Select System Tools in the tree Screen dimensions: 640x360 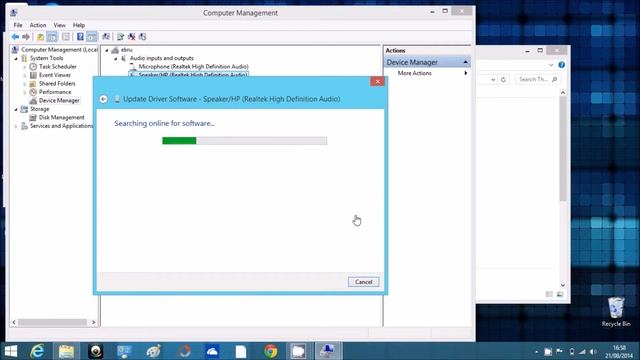(47, 58)
